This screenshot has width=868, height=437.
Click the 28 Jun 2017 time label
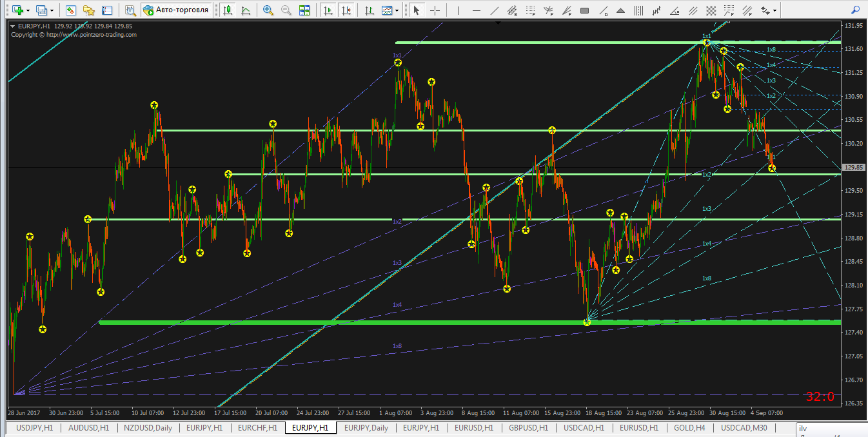click(24, 413)
